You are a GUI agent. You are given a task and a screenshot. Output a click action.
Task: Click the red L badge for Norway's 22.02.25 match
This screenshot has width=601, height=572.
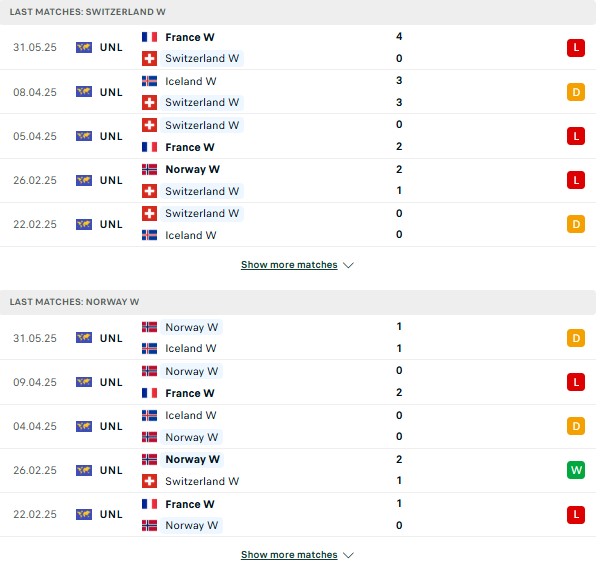pyautogui.click(x=576, y=514)
